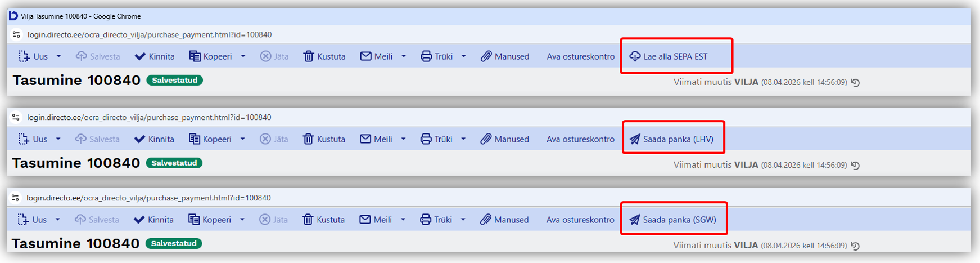Image resolution: width=980 pixels, height=263 pixels.
Task: Open Manused attachments in the SEPA EST toolbar
Action: point(504,56)
